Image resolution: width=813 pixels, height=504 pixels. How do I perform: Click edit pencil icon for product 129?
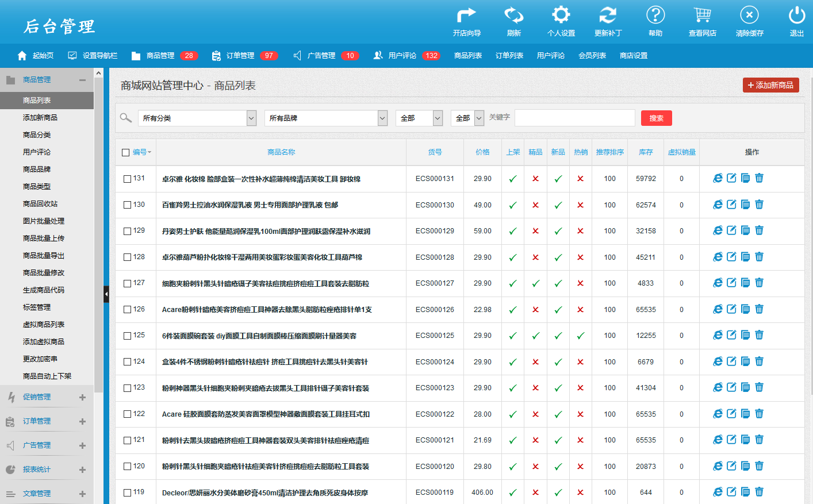(x=731, y=230)
